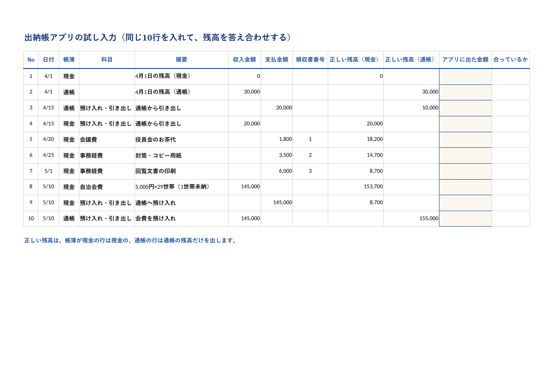Click the 155,000 passbook balance cell
The width and height of the screenshot is (555, 392).
coord(411,219)
